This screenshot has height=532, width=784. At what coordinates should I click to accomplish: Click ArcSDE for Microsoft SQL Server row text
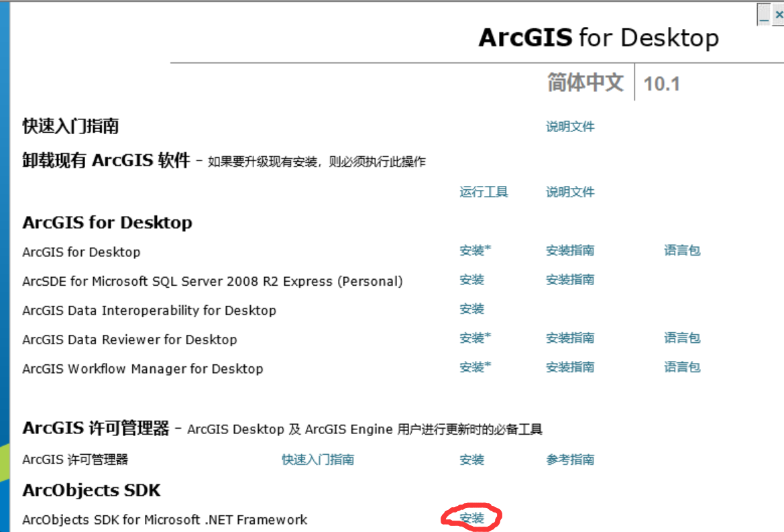(213, 282)
